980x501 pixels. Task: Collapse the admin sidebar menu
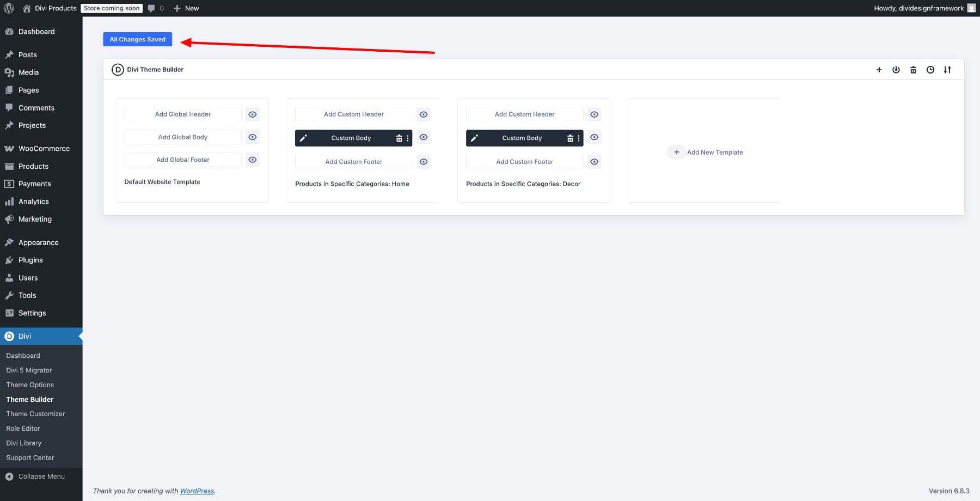click(x=35, y=476)
